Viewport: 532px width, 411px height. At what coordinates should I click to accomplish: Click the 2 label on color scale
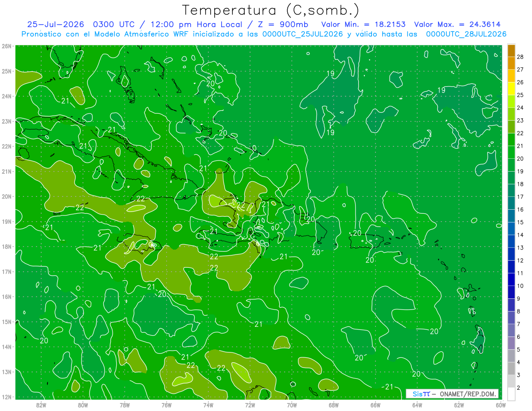coord(518,388)
